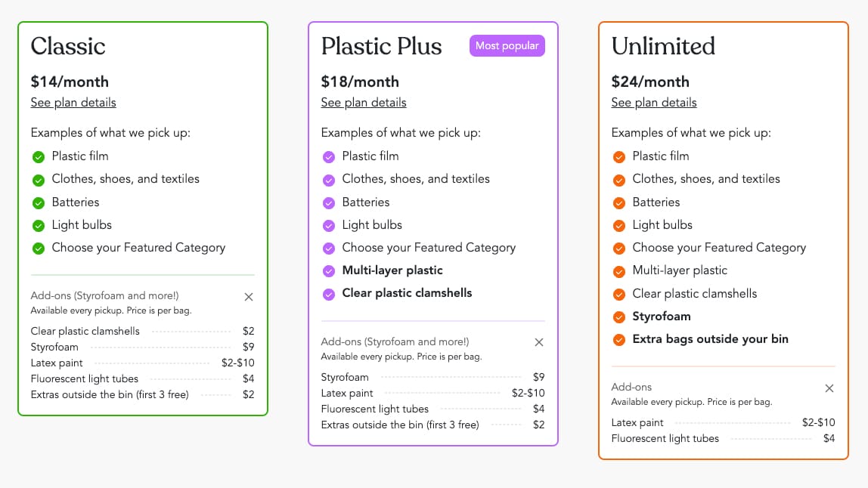
Task: Select the Unlimited plan title
Action: pos(663,46)
